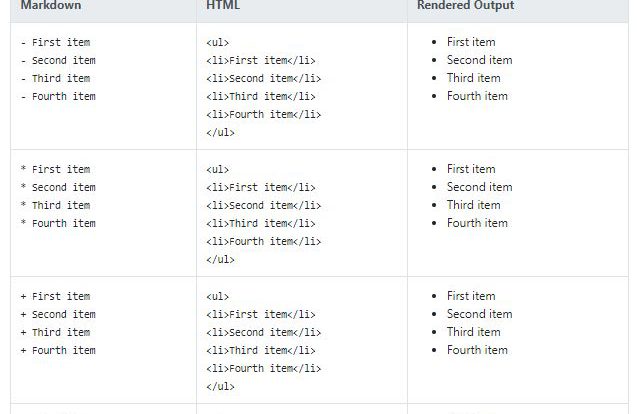Viewport: 637px width, 414px height.
Task: Click rendered 'Second item' bullet in second row
Action: tap(479, 187)
